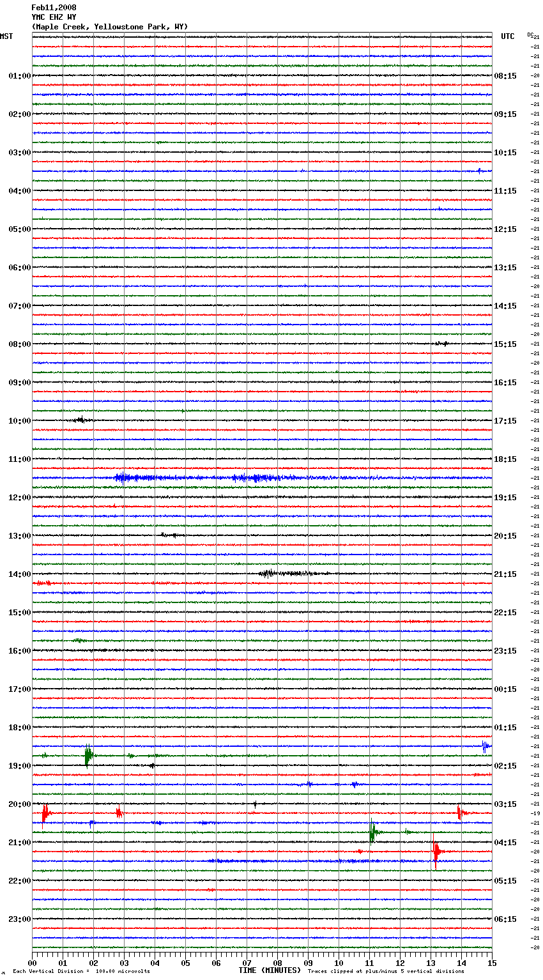Select the 07:00 MST time label

coord(20,306)
